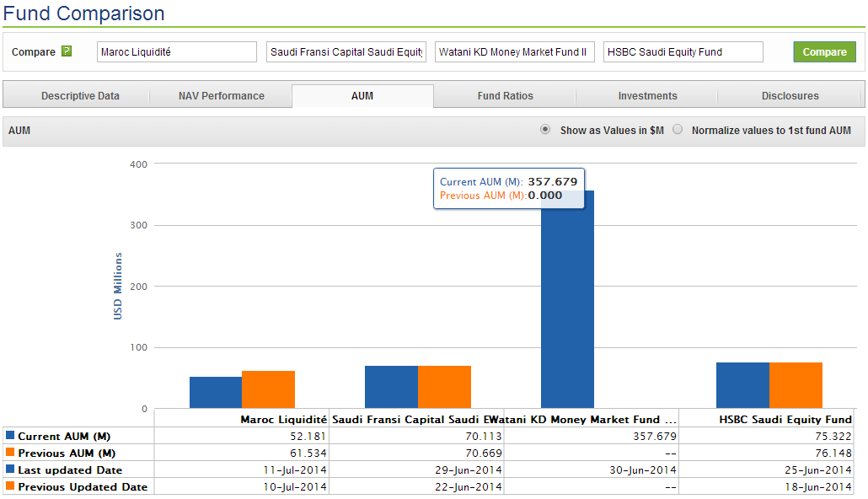Viewport: 868px width, 499px height.
Task: Click the Previous AUM (M) row label
Action: [67, 453]
